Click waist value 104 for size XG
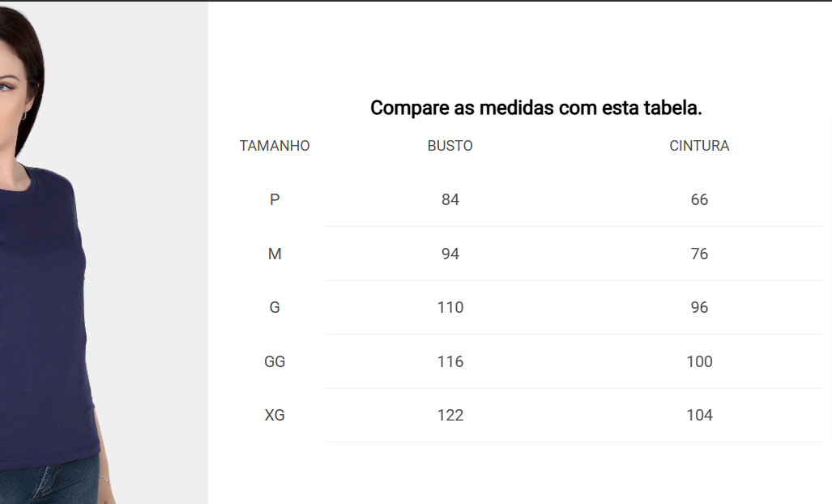Screen dimensions: 832x504 pos(699,416)
